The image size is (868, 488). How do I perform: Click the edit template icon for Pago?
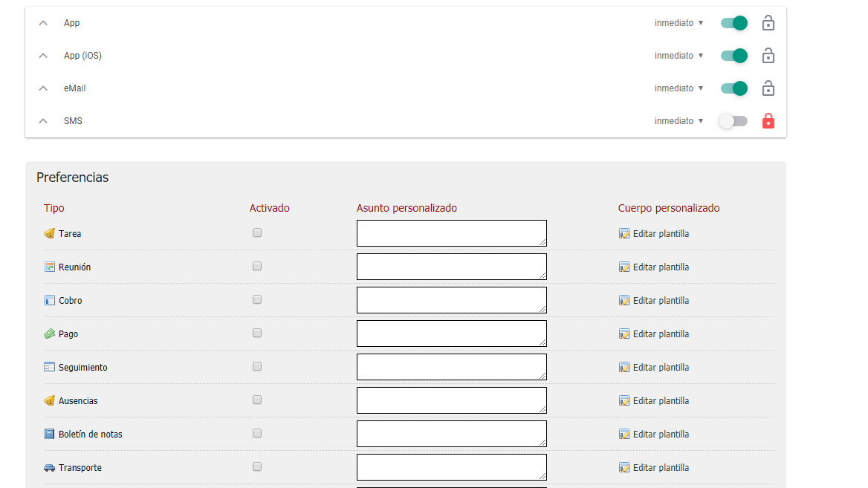[x=624, y=334]
